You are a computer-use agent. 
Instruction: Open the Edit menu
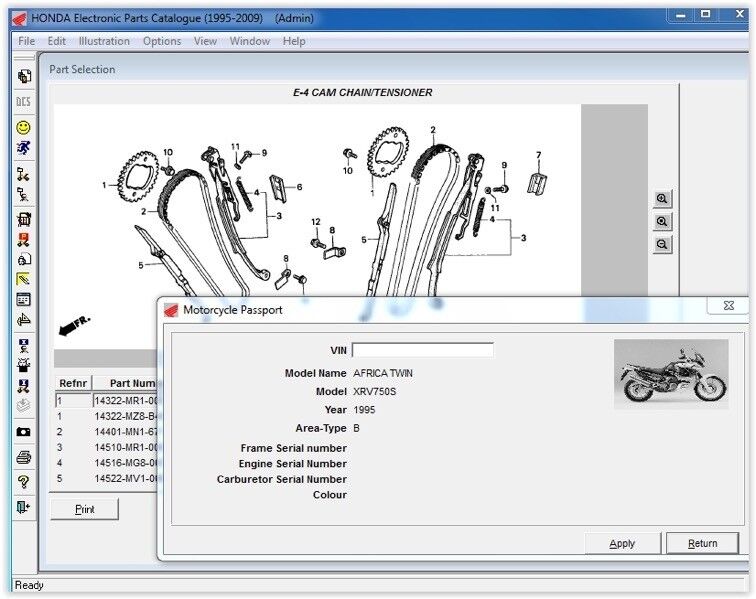pos(56,41)
